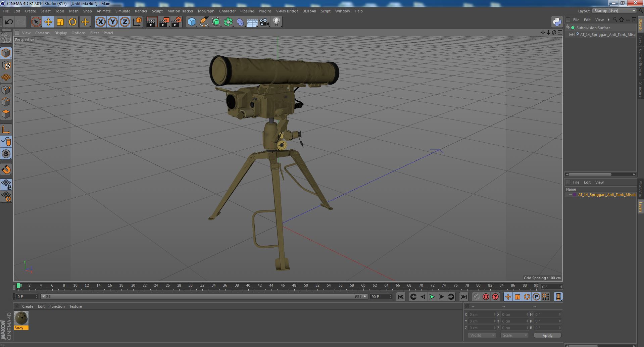Toggle Y axis lock
The height and width of the screenshot is (347, 644).
coord(113,22)
